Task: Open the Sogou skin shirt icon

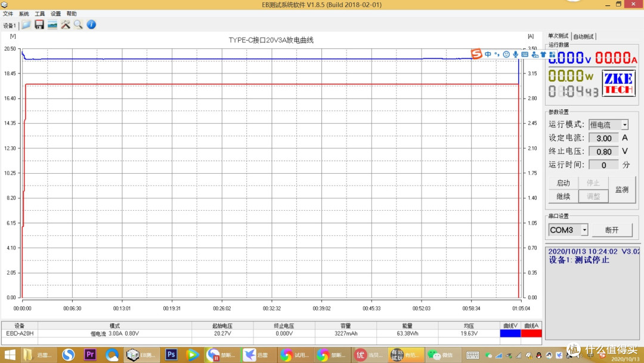Action: point(543,54)
